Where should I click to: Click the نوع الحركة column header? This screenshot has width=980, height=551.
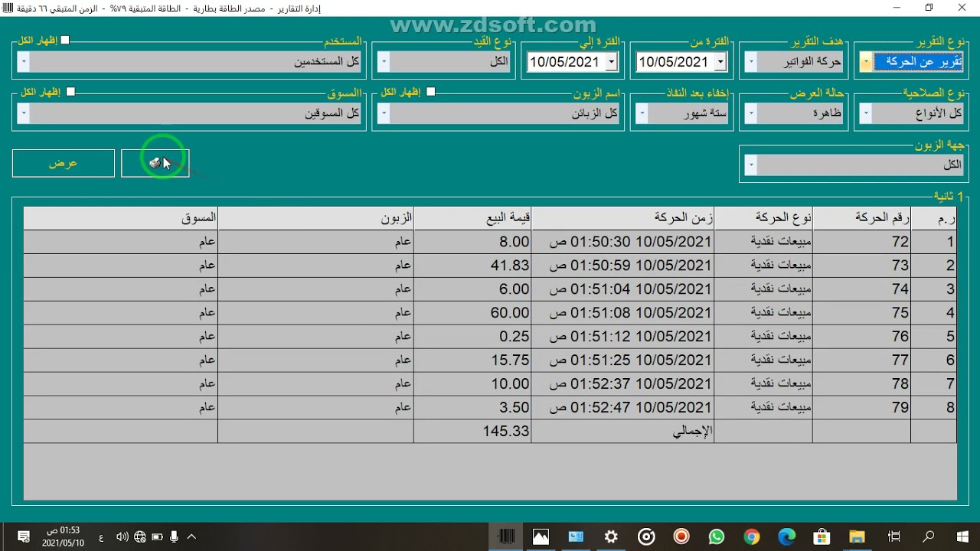pos(763,218)
